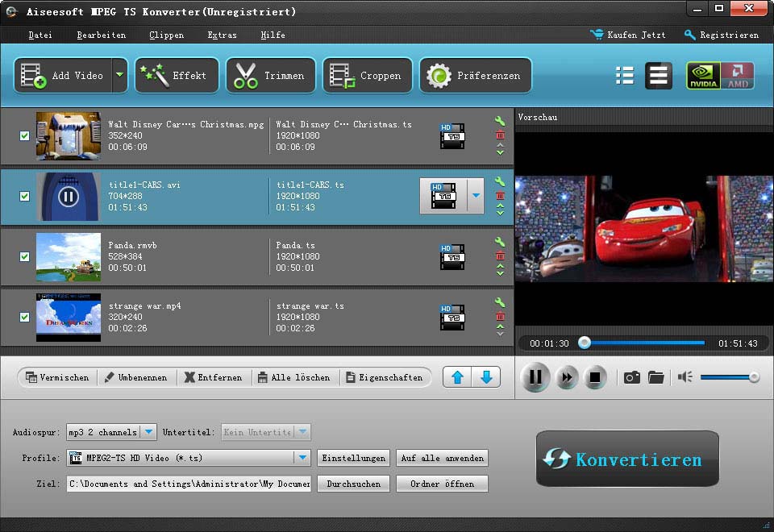Start conversion with Konvertieren button

pyautogui.click(x=627, y=459)
